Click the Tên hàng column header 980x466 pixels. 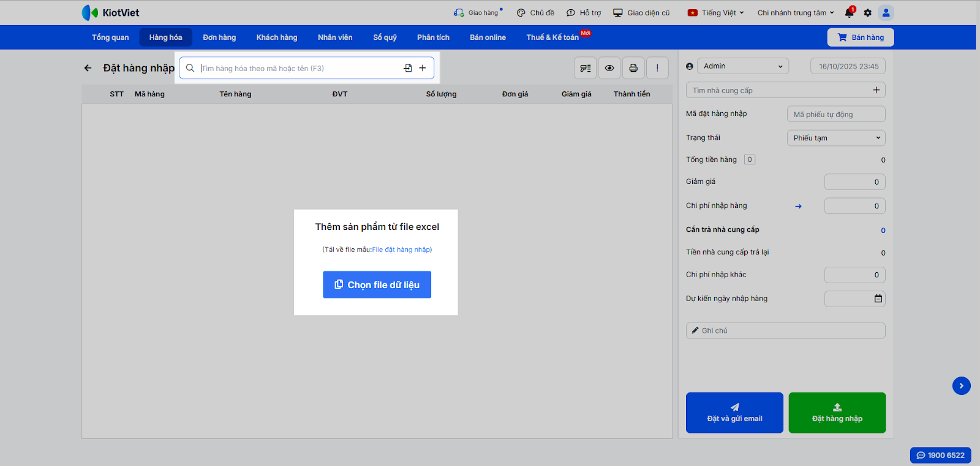point(235,94)
